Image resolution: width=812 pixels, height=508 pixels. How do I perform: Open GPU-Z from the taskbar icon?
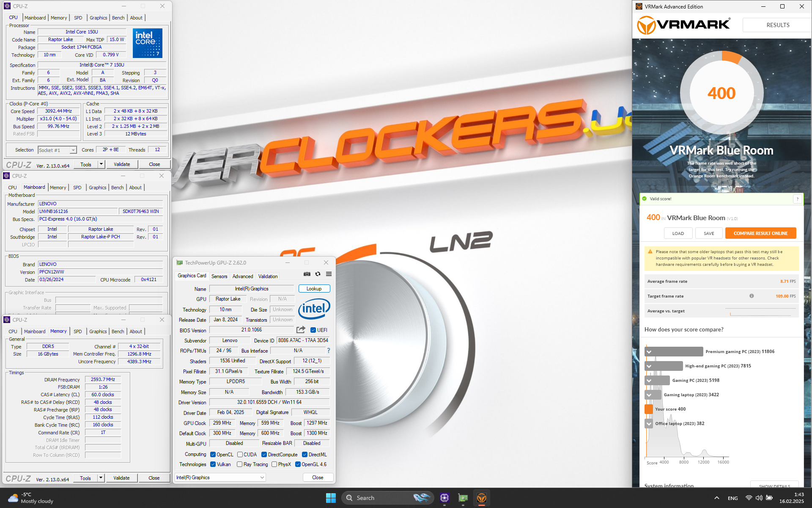point(463,498)
